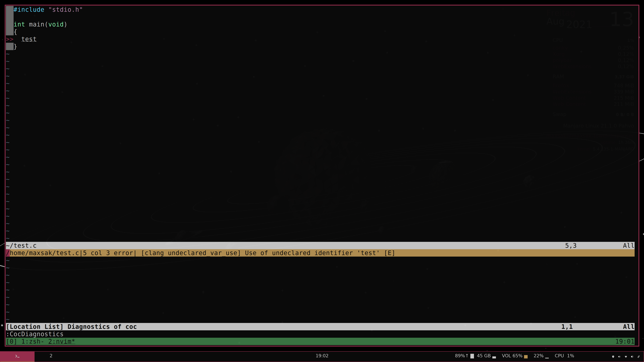This screenshot has width=644, height=362.
Task: Click the 19:02 clock in the bottom bar
Action: tap(322, 356)
